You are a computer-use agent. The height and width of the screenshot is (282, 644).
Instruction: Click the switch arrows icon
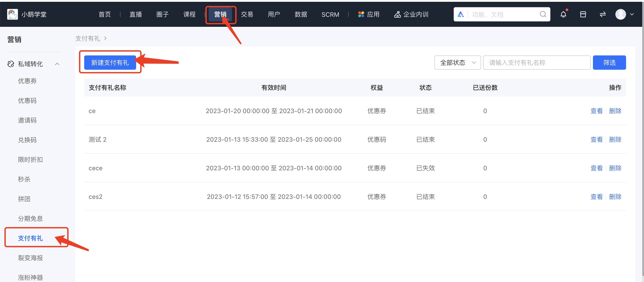(x=603, y=15)
